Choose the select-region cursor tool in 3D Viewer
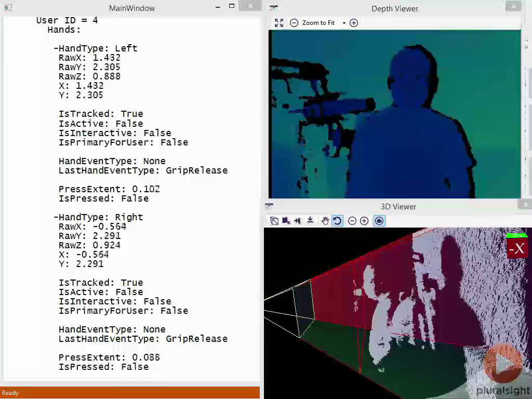The width and height of the screenshot is (532, 399). pos(286,221)
